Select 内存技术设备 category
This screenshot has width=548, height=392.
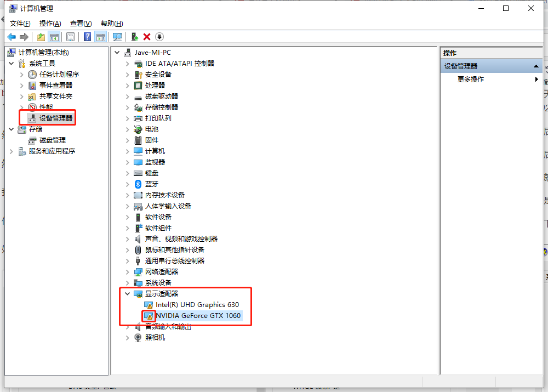tap(165, 195)
